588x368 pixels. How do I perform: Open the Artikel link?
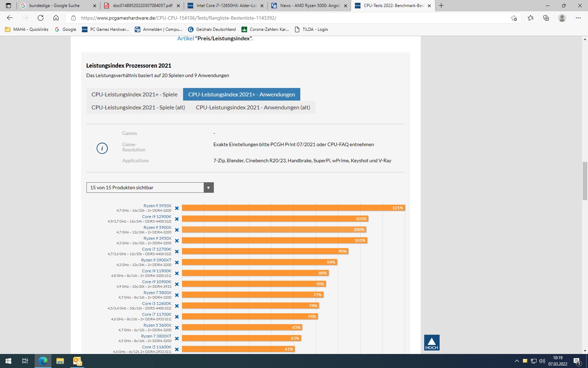185,39
